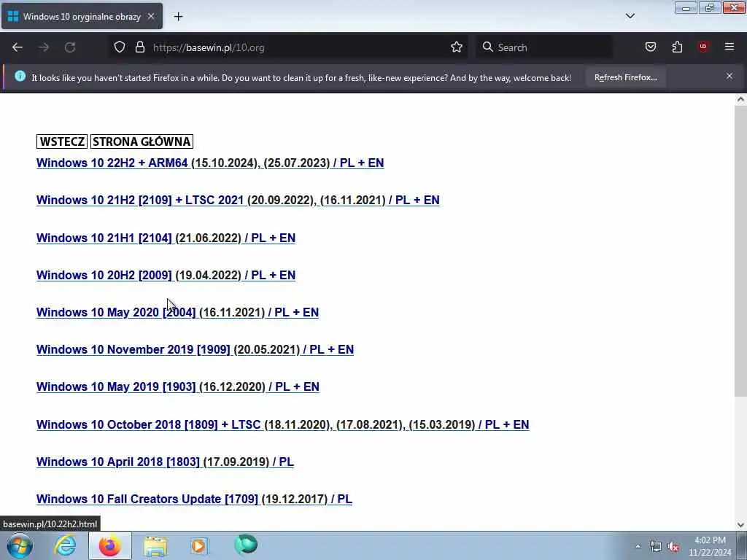Click the Firefox taskbar icon
The image size is (747, 560).
click(x=109, y=545)
